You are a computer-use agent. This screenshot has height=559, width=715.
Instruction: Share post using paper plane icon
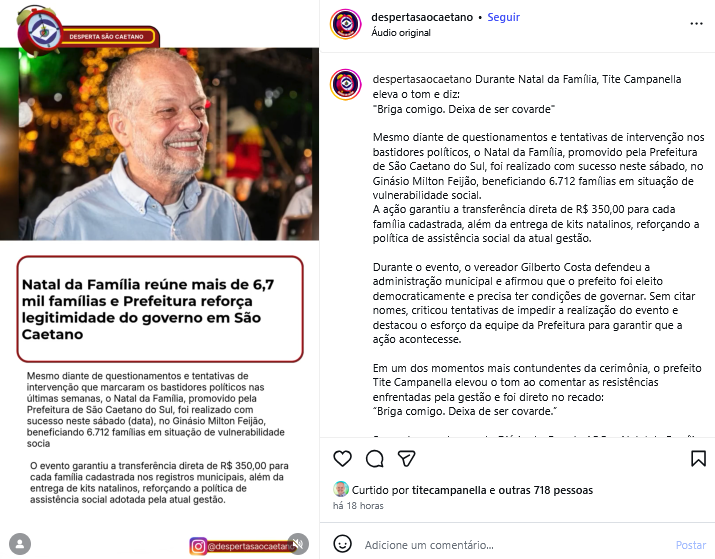tap(406, 458)
